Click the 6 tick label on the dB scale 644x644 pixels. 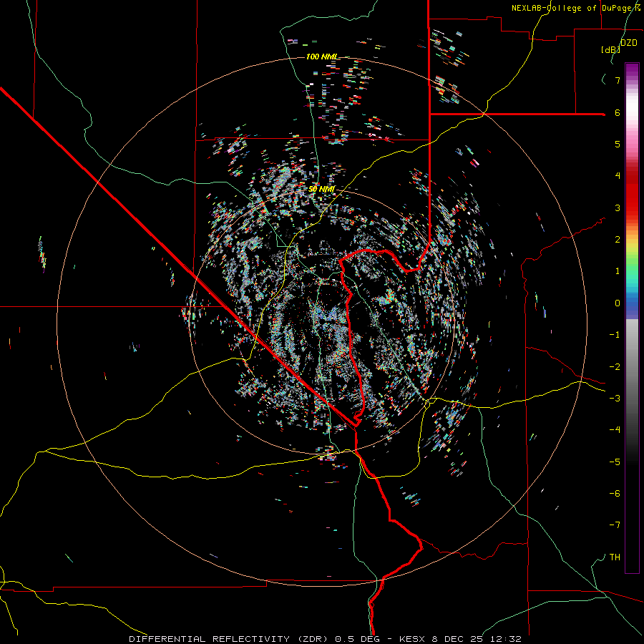(x=617, y=112)
